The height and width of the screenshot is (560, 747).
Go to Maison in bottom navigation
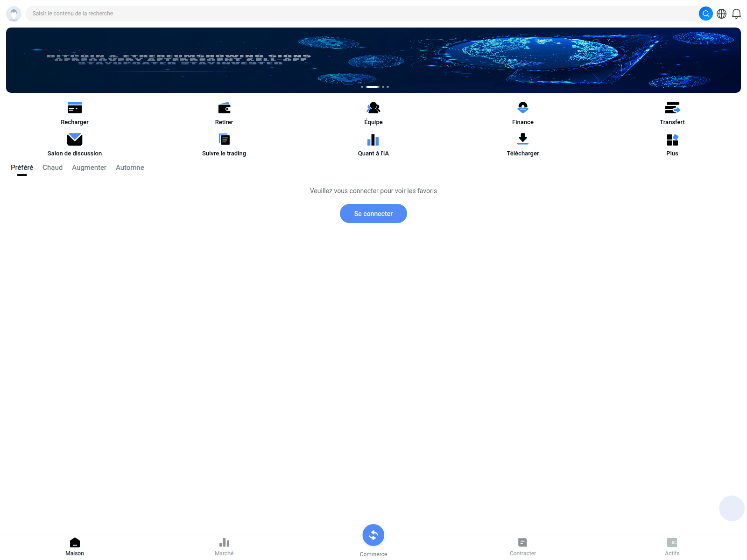(x=75, y=547)
